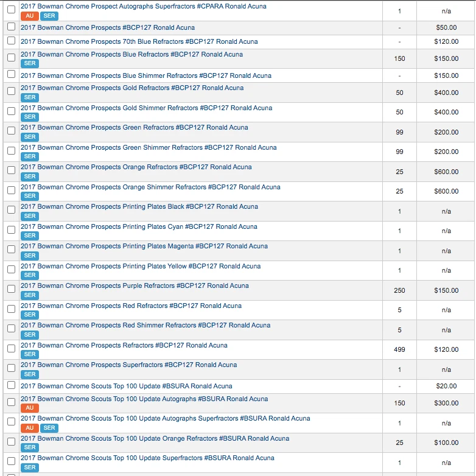Open Purple Refractors #BCP127 card link
Image resolution: width=476 pixels, height=476 pixels.
[135, 285]
